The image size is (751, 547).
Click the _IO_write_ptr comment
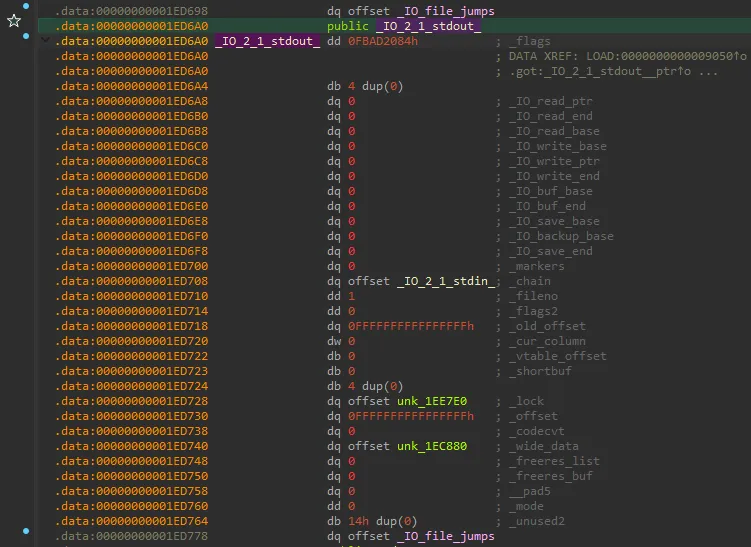coord(554,161)
